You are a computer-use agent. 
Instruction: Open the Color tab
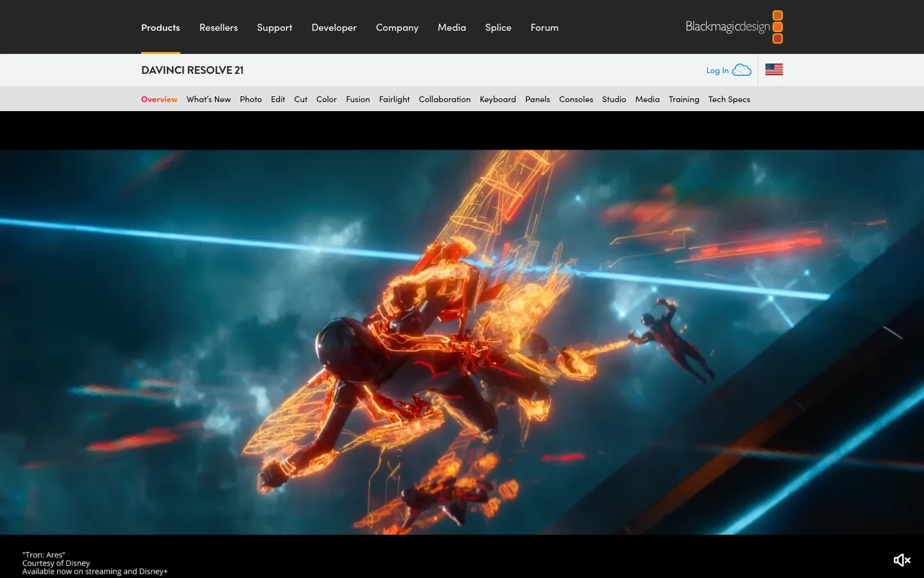(327, 100)
